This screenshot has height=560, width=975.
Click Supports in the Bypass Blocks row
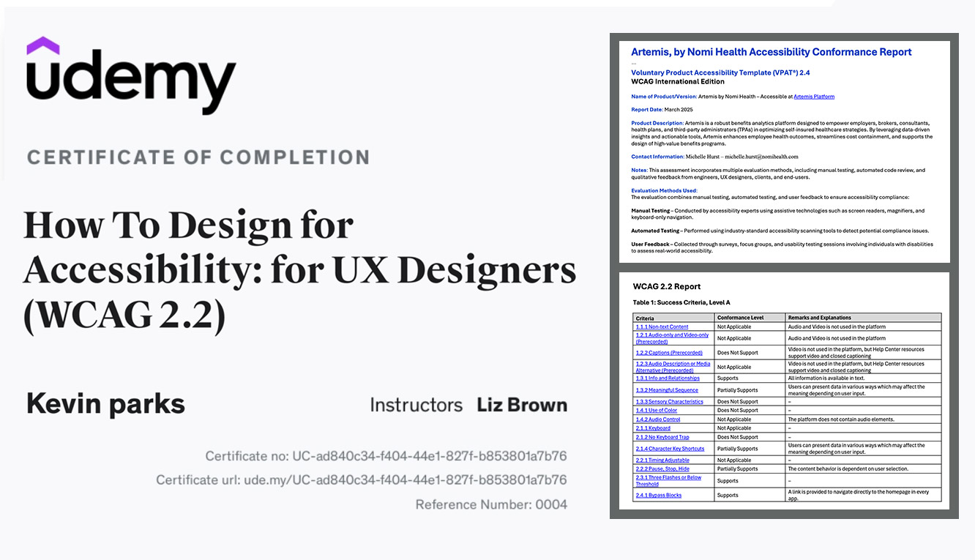728,496
